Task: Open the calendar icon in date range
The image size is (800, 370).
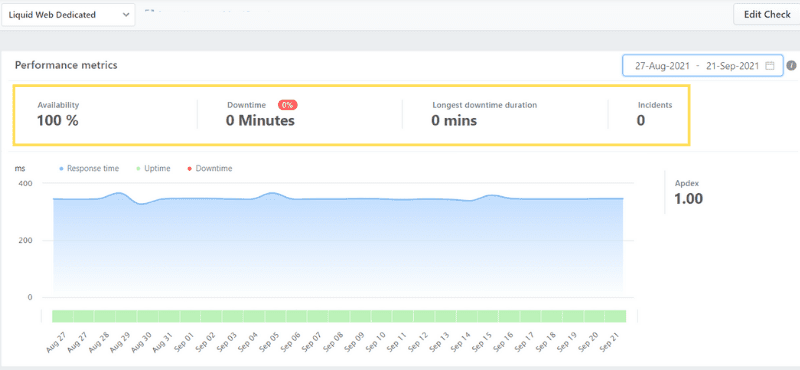Action: click(770, 66)
